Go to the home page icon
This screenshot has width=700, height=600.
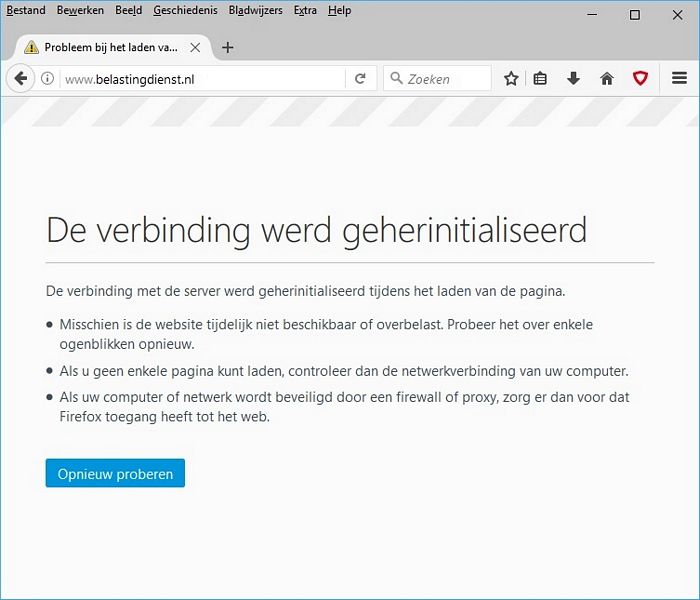(606, 79)
